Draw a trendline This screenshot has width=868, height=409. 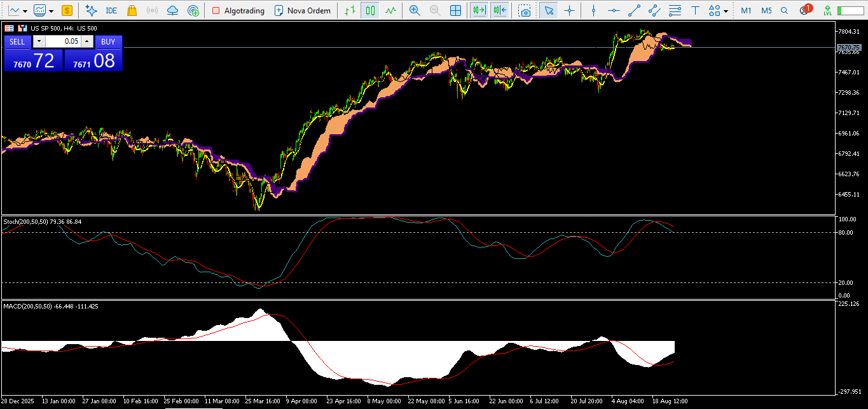(634, 10)
